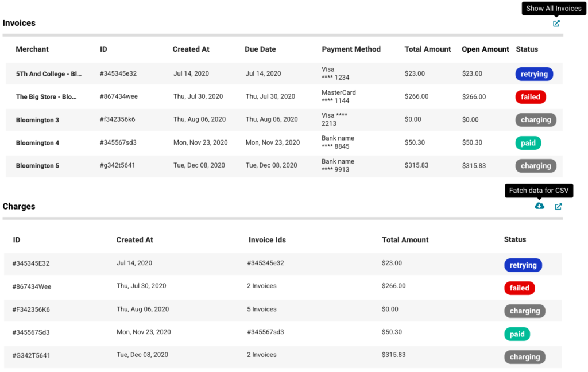Open The Big Store merchant invoice
Screen dimensions: 588x372
[x=46, y=97]
